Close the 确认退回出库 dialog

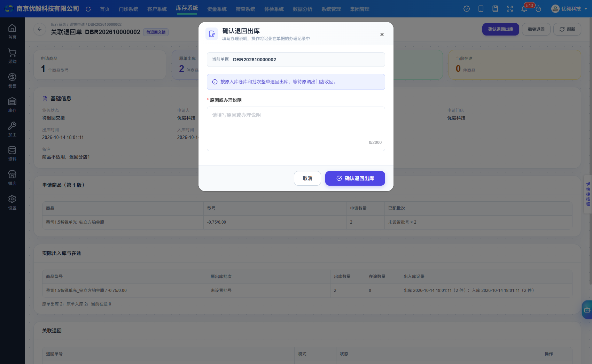pos(382,34)
